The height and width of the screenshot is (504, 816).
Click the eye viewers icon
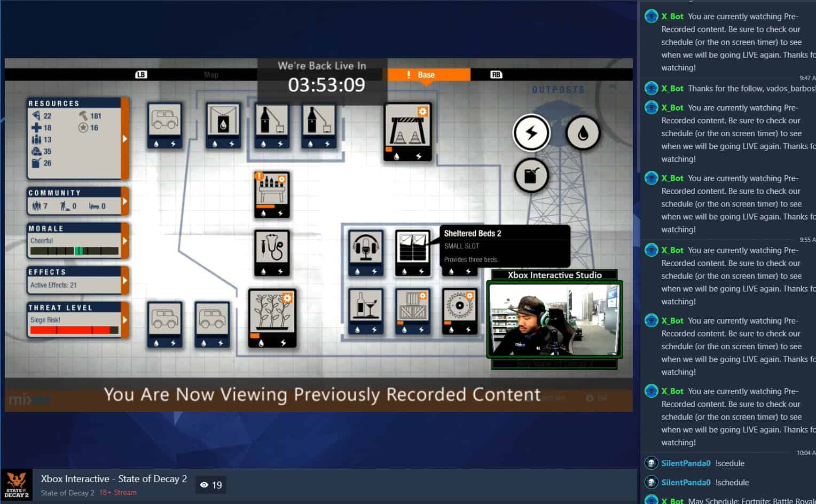tap(204, 485)
